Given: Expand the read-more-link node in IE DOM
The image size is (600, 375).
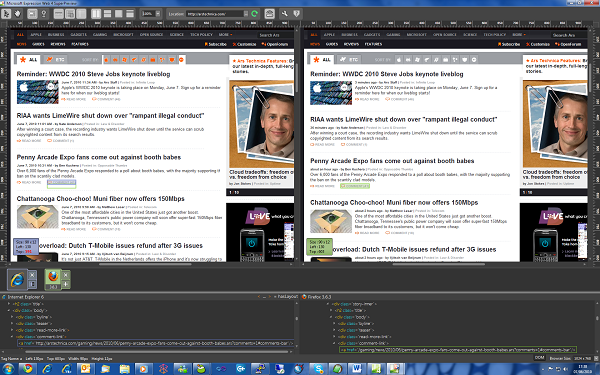Looking at the screenshot, I should (12, 330).
